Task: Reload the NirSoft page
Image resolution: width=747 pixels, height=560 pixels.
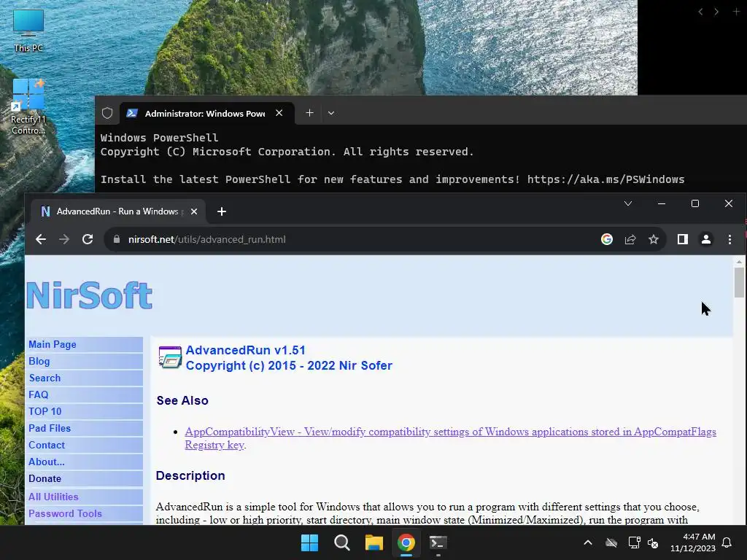Action: click(x=88, y=239)
